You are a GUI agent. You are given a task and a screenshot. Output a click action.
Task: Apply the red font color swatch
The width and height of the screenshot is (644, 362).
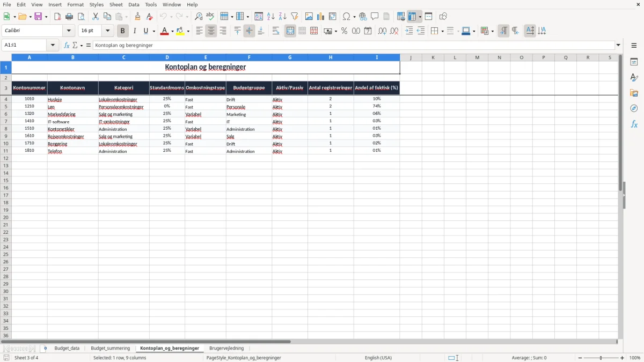pyautogui.click(x=164, y=31)
